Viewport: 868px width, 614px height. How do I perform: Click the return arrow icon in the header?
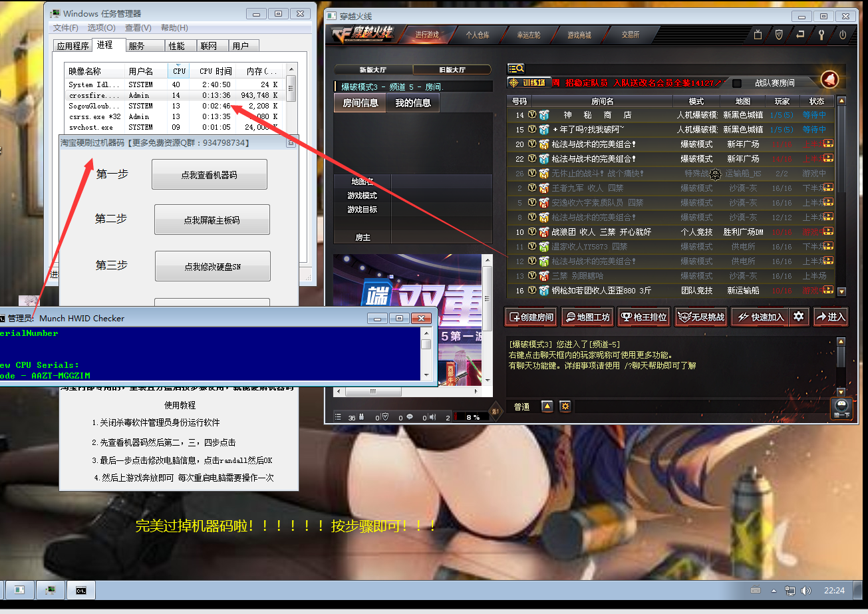coord(800,35)
